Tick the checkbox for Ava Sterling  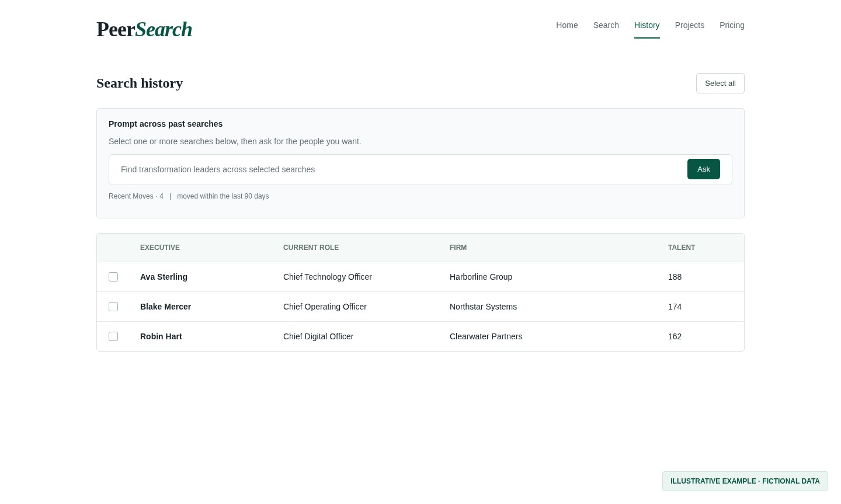pos(113,277)
